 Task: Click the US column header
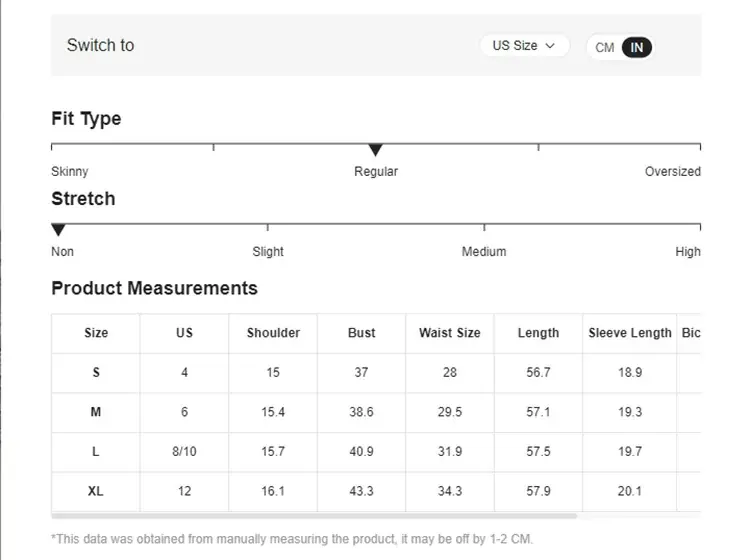[184, 333]
